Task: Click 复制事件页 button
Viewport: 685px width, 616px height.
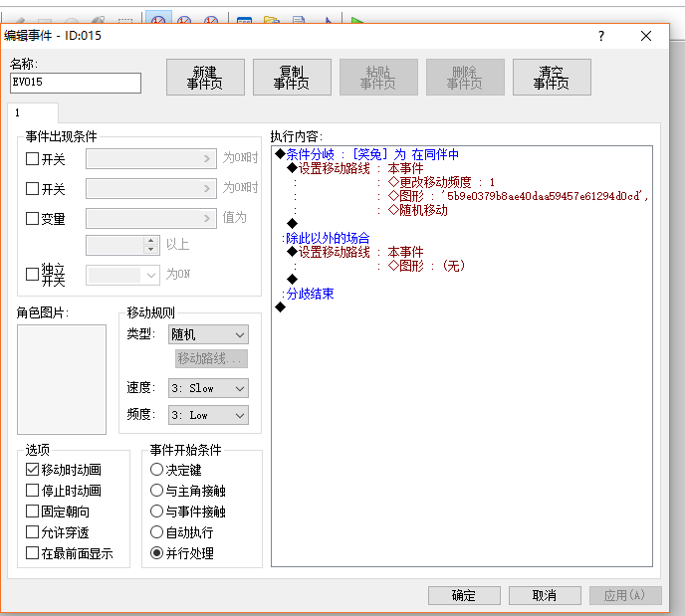Action: 292,78
